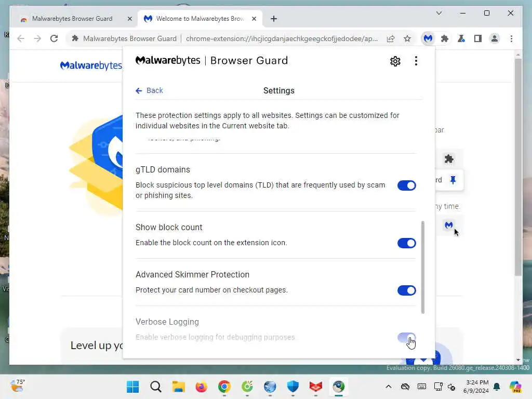This screenshot has width=532, height=399.
Task: Open Chrome three-dot menu
Action: coord(511,38)
